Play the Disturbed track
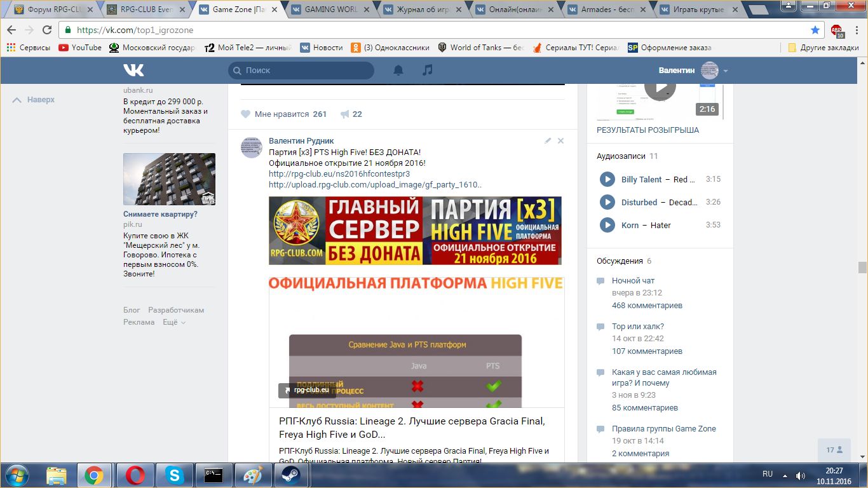 [x=607, y=202]
